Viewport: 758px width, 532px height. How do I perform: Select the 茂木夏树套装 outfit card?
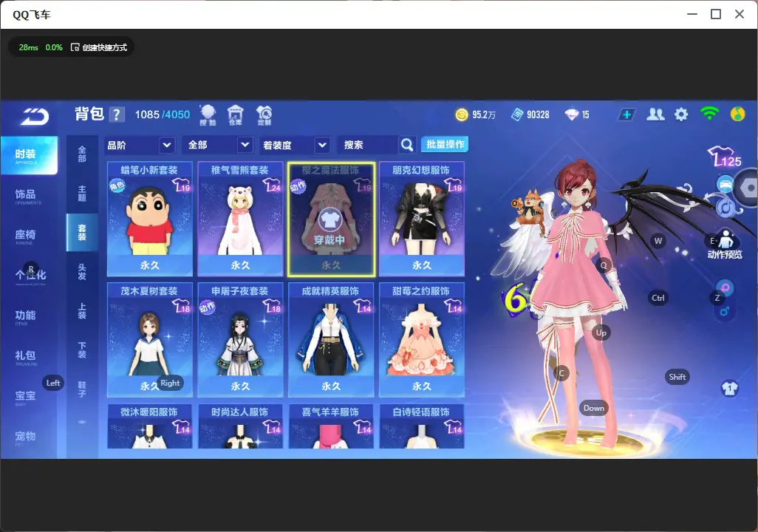pyautogui.click(x=149, y=340)
